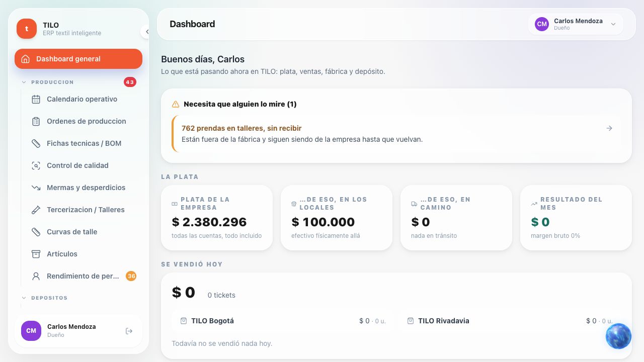The image size is (644, 362).
Task: Open the Resultado del mes card
Action: pos(576,218)
